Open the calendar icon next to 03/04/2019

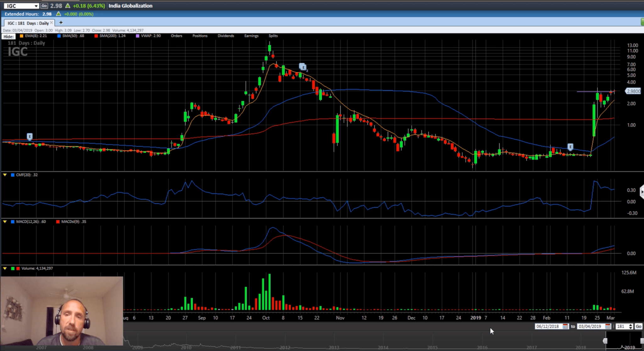[608, 326]
